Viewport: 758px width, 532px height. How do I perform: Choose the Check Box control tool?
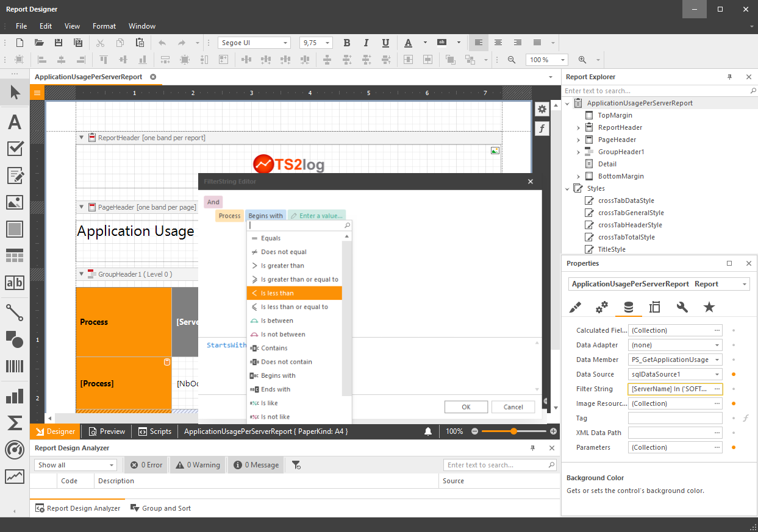(x=15, y=149)
